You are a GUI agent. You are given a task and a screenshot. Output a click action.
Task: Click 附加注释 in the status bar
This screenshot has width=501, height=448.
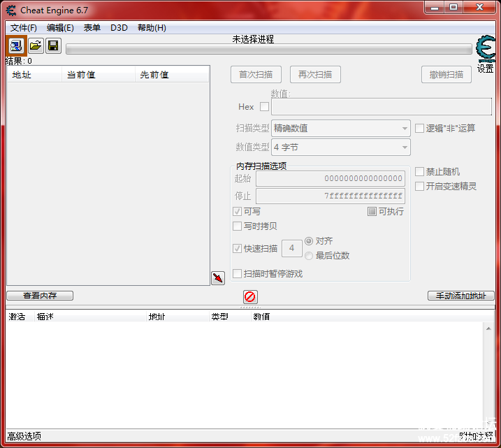pos(477,436)
